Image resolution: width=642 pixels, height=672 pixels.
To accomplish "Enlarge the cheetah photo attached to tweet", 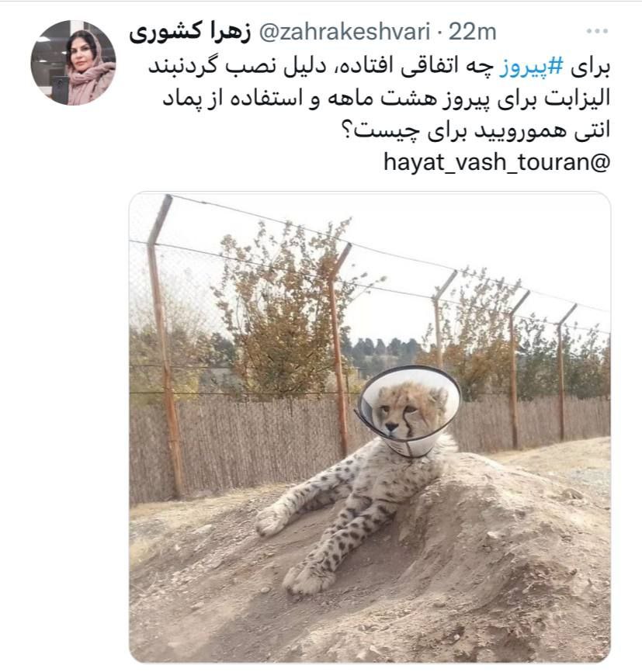I will click(370, 427).
